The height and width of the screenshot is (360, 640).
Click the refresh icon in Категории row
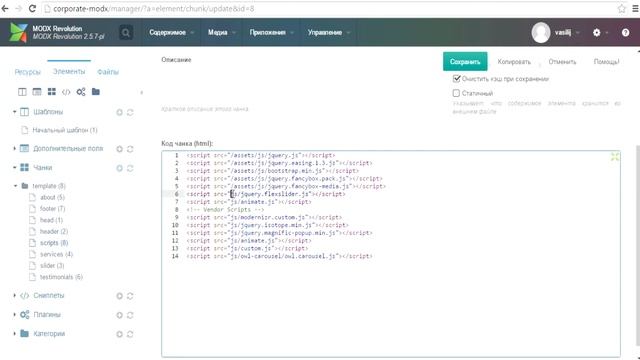(x=130, y=334)
